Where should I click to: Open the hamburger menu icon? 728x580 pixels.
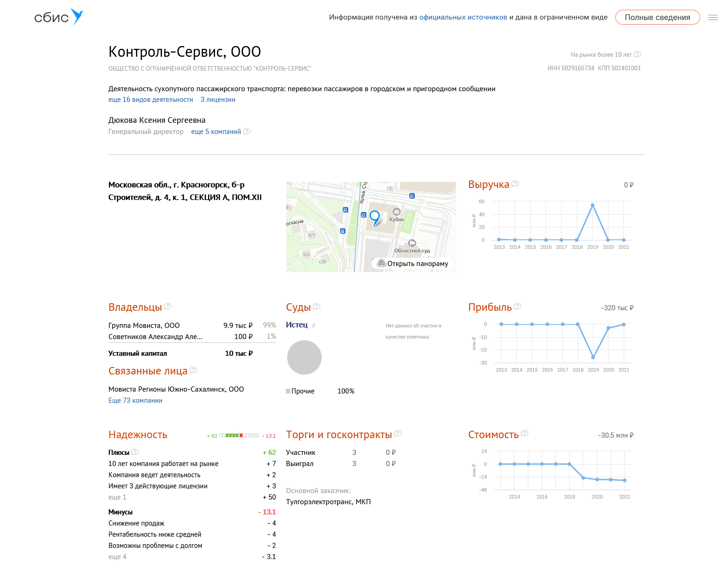[713, 18]
